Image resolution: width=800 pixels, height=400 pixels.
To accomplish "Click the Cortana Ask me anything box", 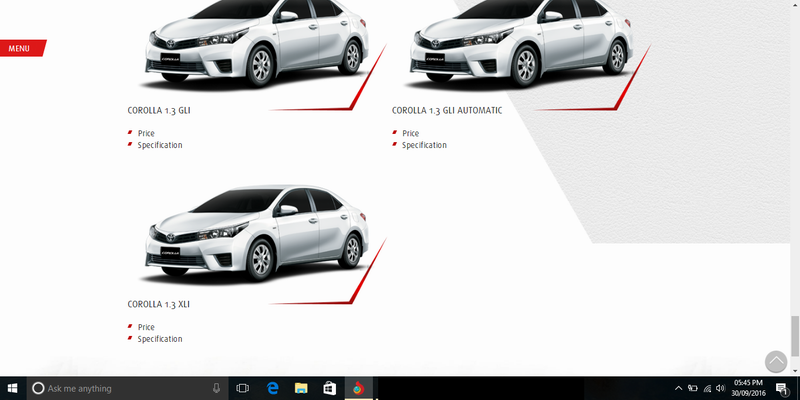I will (x=127, y=388).
